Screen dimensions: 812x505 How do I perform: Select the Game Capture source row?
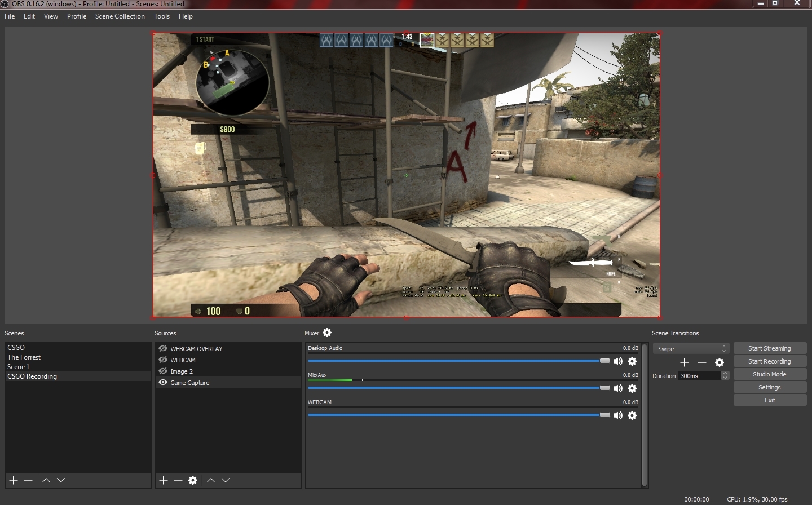pyautogui.click(x=228, y=382)
